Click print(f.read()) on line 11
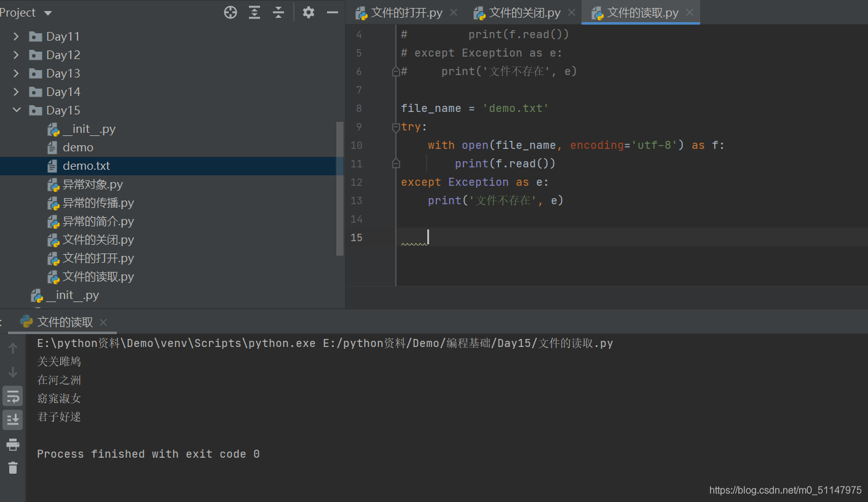This screenshot has height=502, width=868. click(505, 164)
